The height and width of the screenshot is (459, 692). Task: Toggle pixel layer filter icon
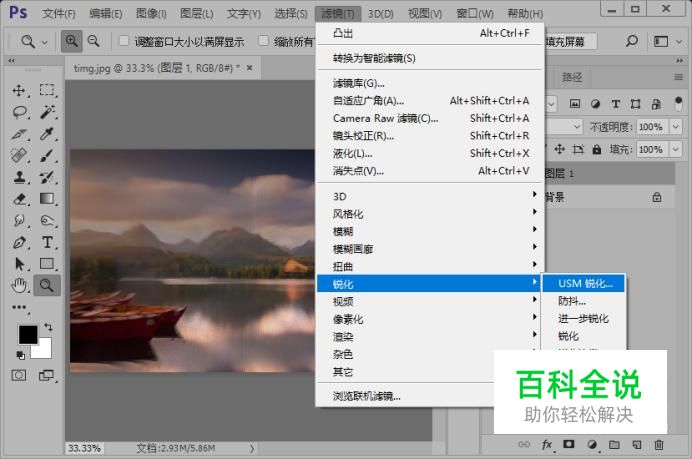[575, 104]
